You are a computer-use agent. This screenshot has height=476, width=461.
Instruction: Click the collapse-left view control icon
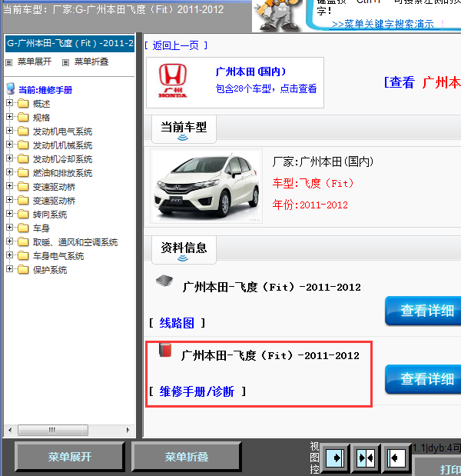click(x=396, y=458)
